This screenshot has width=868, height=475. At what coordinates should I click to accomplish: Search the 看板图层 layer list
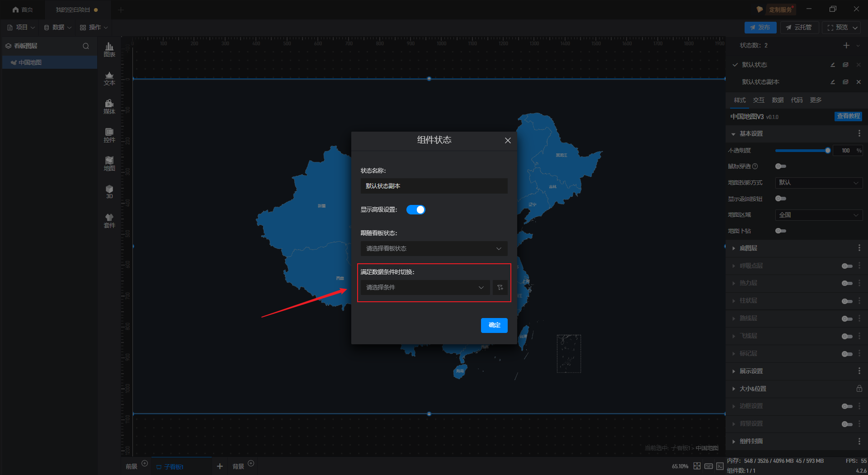tap(86, 46)
